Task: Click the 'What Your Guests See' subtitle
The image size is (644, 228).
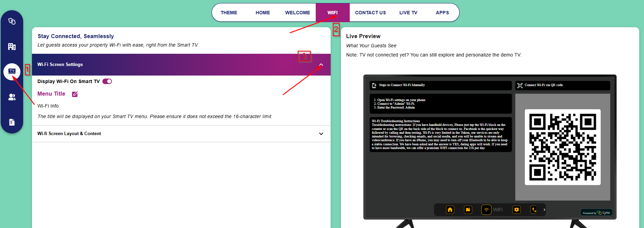Action: click(x=371, y=46)
